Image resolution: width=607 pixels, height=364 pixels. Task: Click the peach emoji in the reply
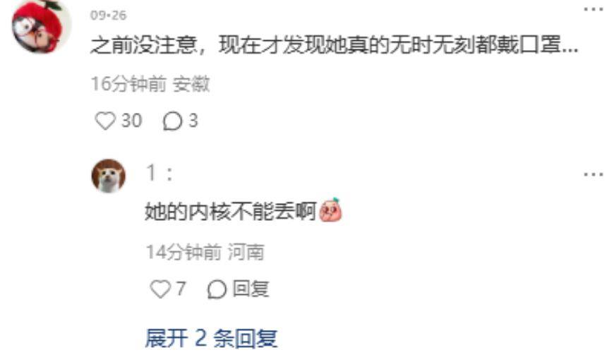[330, 210]
